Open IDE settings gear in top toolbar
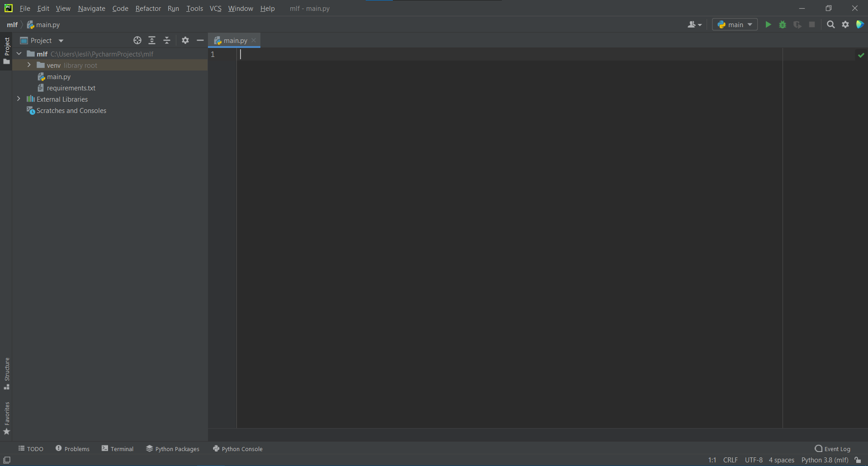 tap(845, 25)
